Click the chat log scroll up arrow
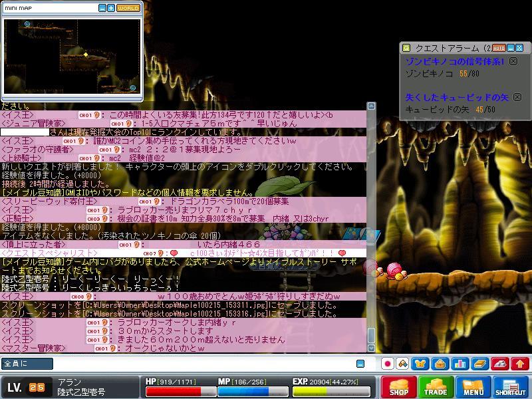Screen dimensions: 532x399 tap(371, 106)
